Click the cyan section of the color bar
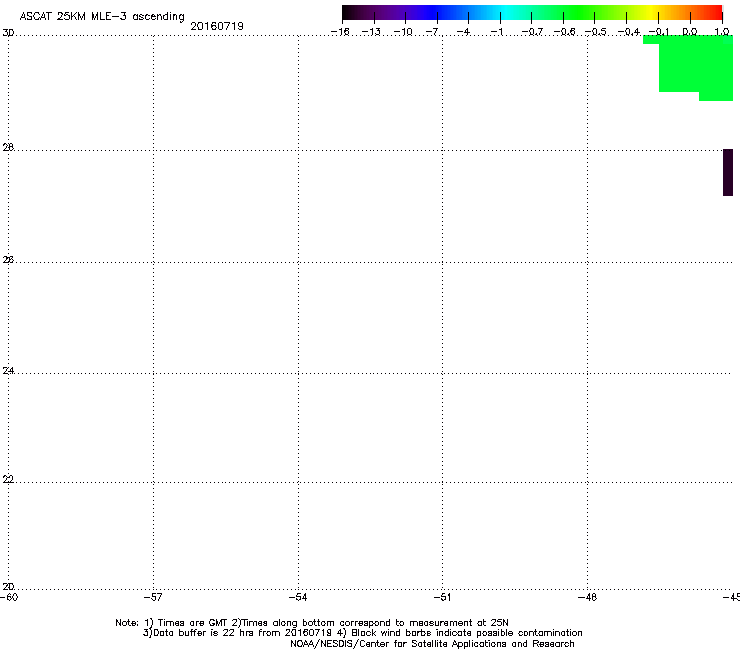Viewport: 740px width, 650px height. coord(507,13)
